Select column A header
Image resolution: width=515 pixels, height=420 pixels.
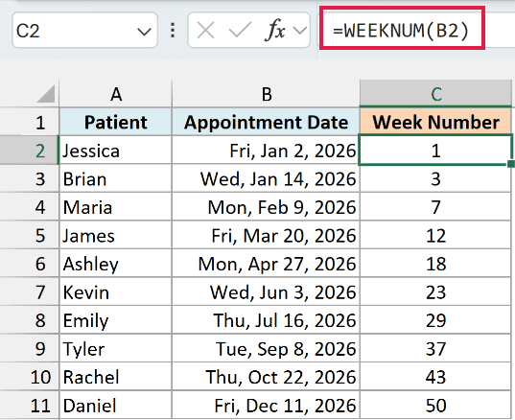(116, 94)
